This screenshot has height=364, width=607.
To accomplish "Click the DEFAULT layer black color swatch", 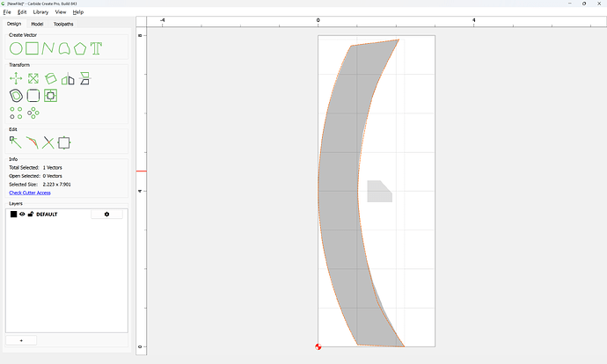I will point(13,215).
